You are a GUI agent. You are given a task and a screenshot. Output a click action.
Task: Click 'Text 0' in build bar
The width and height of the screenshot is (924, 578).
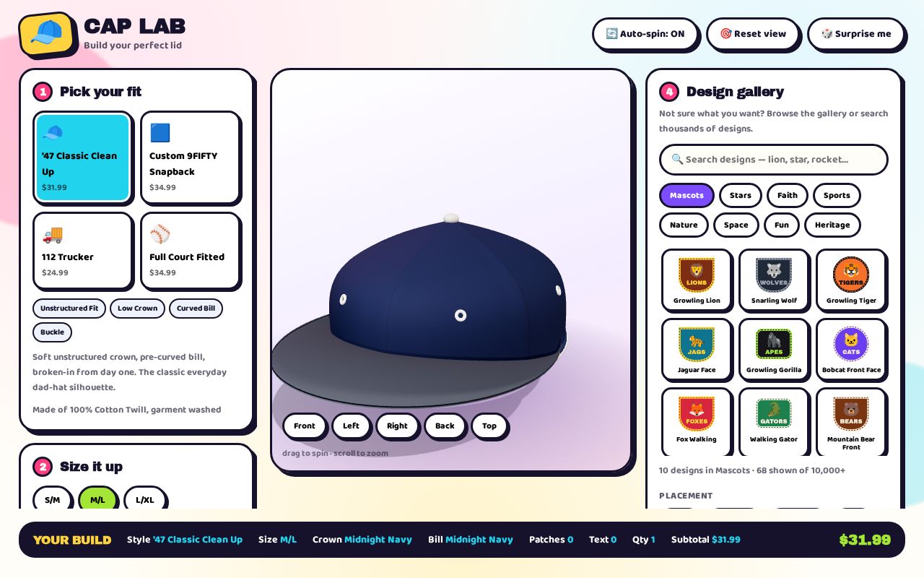pos(603,540)
